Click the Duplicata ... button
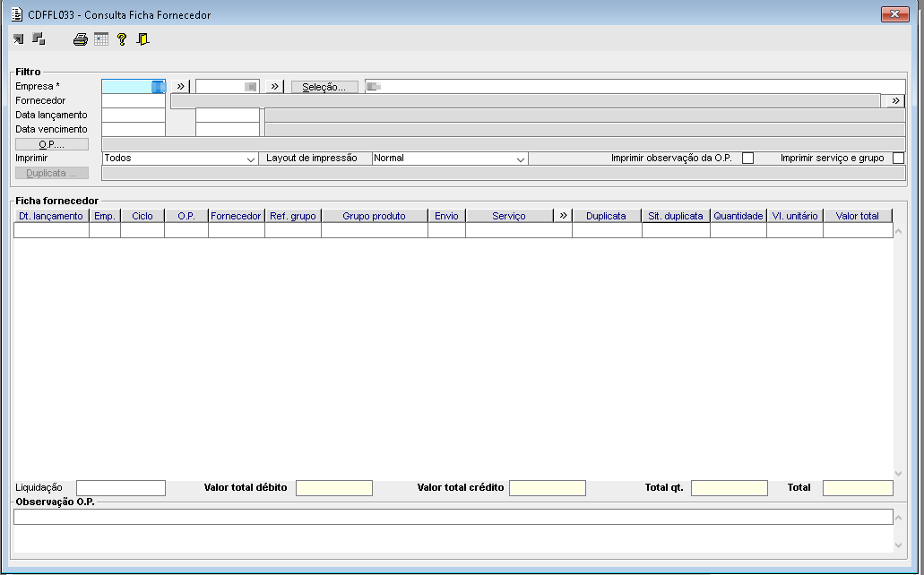 point(52,173)
